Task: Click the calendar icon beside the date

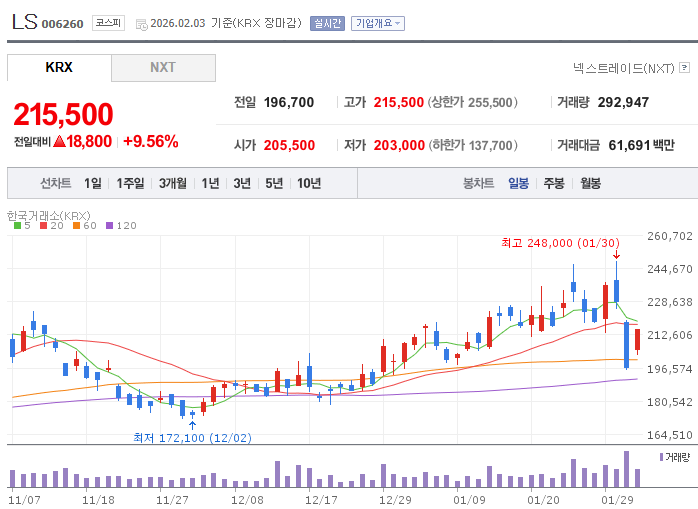Action: [x=142, y=25]
